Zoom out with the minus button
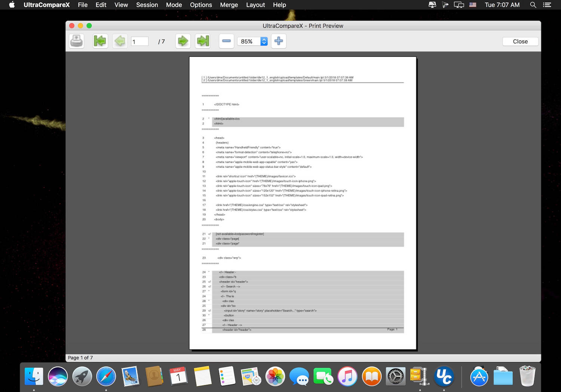Viewport: 561px width, 392px height. point(226,41)
